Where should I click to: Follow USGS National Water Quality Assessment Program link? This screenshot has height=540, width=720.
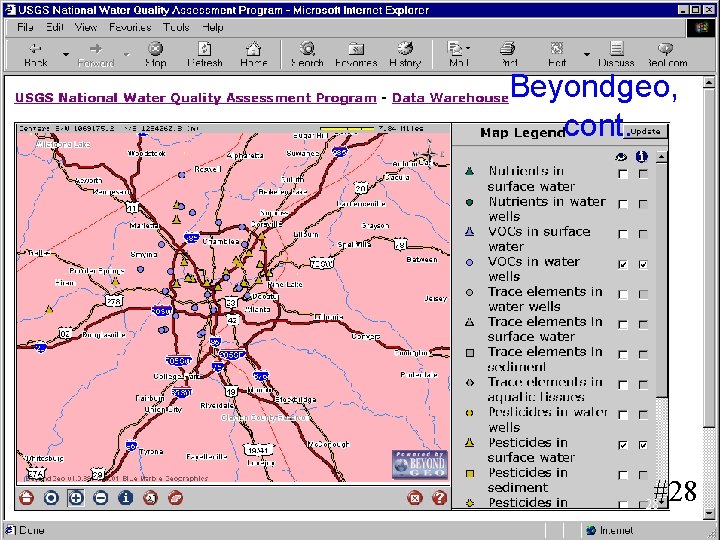[x=195, y=98]
